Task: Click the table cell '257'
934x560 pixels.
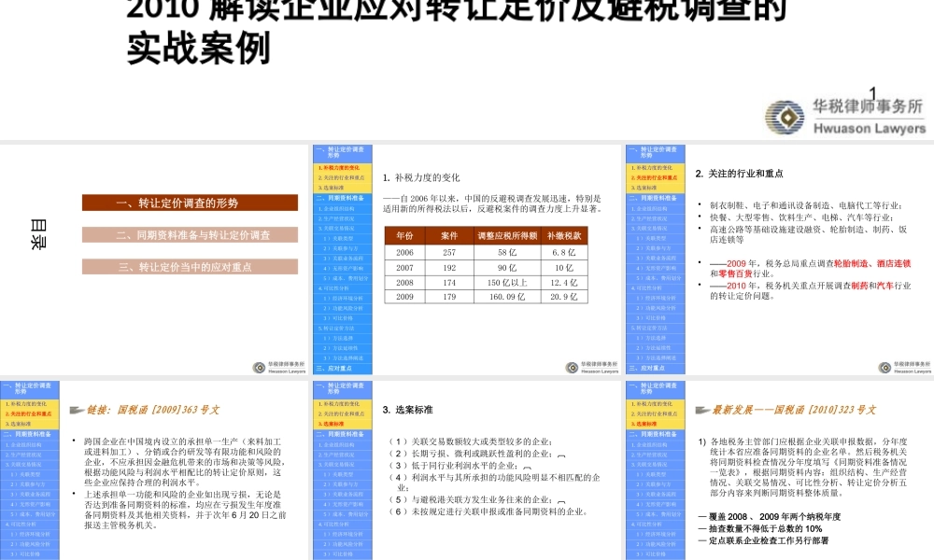Action: point(449,252)
